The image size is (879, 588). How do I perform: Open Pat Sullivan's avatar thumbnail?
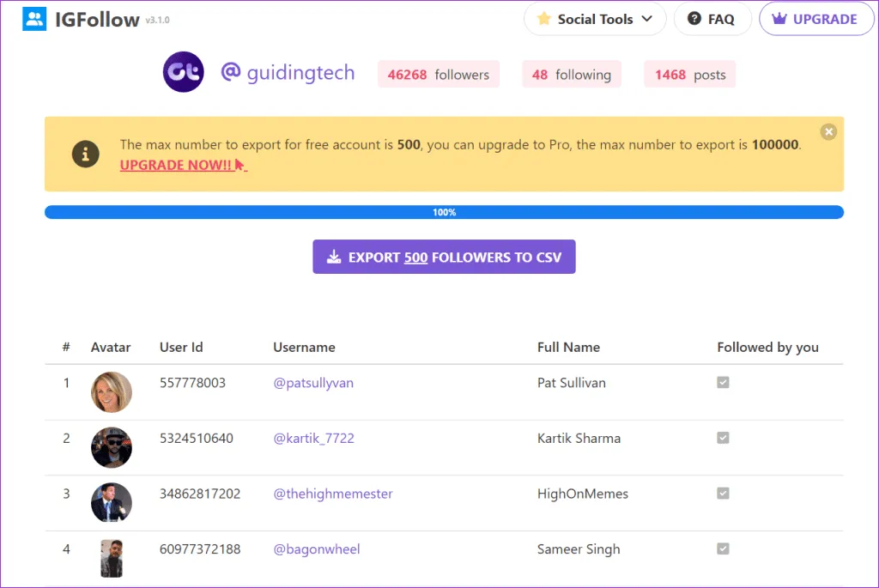point(112,391)
